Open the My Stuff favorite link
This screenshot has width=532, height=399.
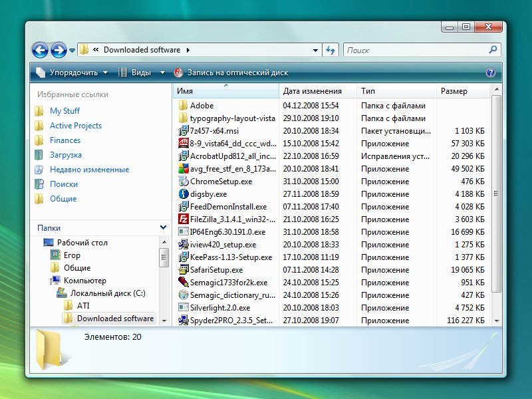click(65, 111)
